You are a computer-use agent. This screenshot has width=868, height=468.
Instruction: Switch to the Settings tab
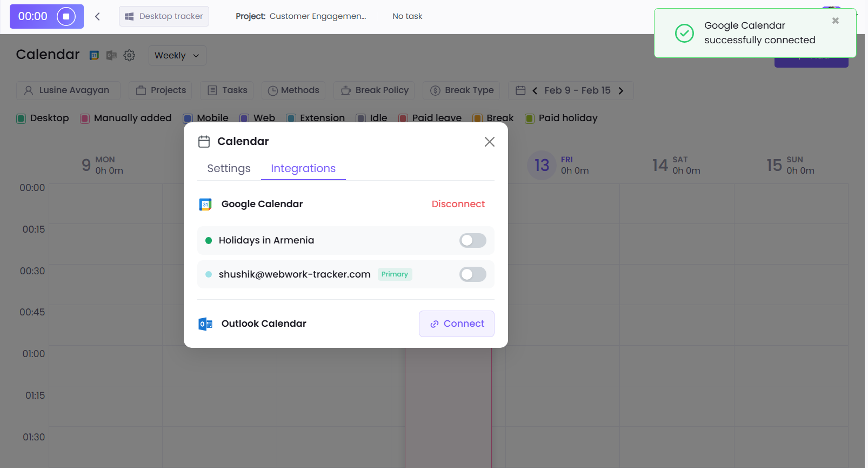pyautogui.click(x=229, y=169)
